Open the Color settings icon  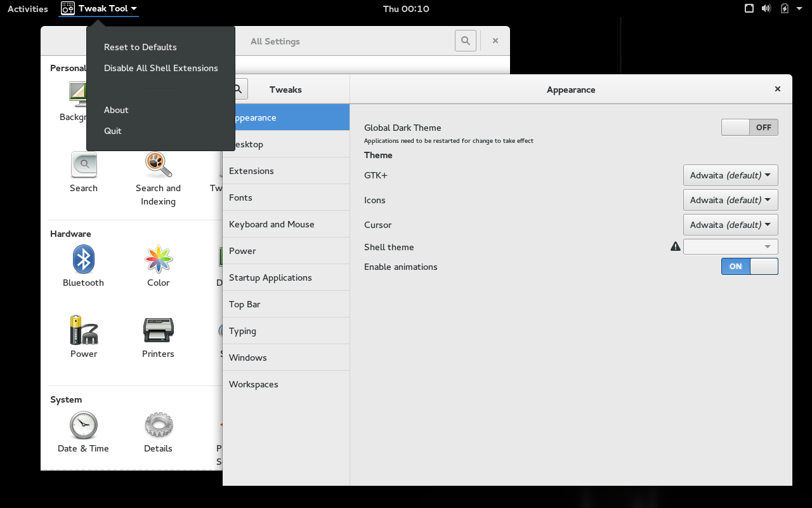click(x=158, y=260)
